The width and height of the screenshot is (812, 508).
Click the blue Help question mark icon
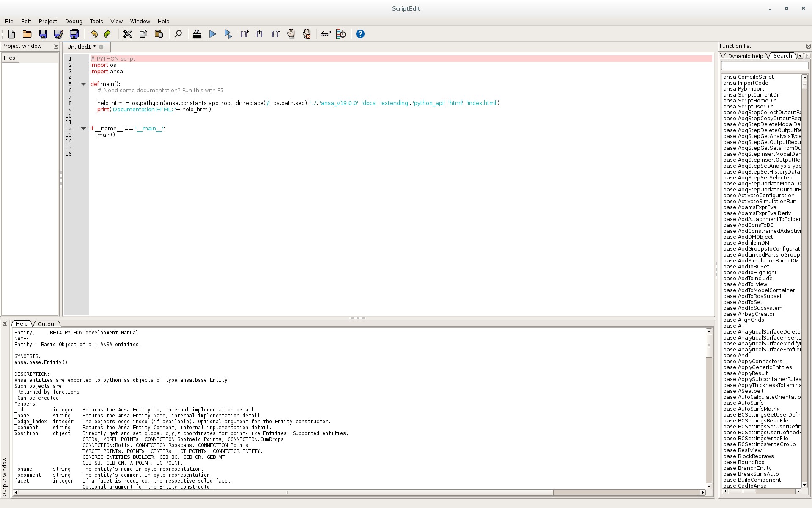[x=360, y=34]
